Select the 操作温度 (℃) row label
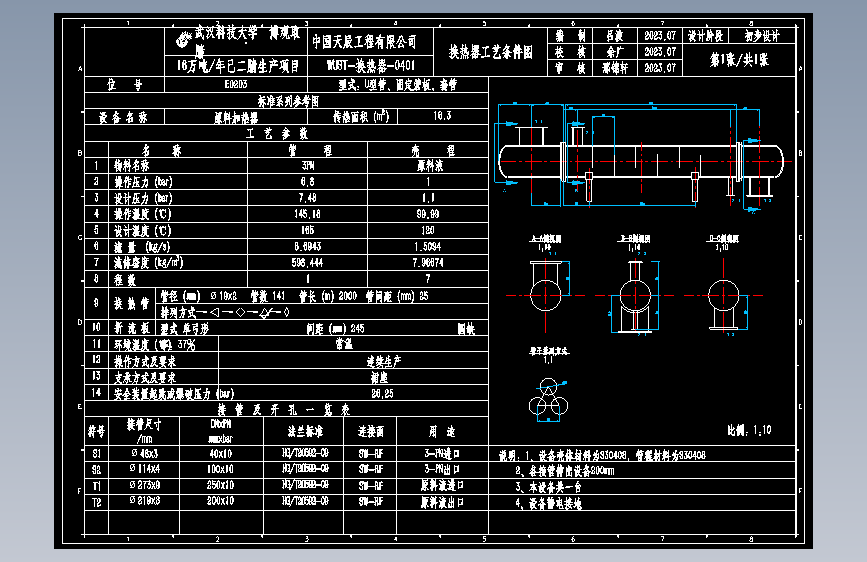 tap(143, 214)
